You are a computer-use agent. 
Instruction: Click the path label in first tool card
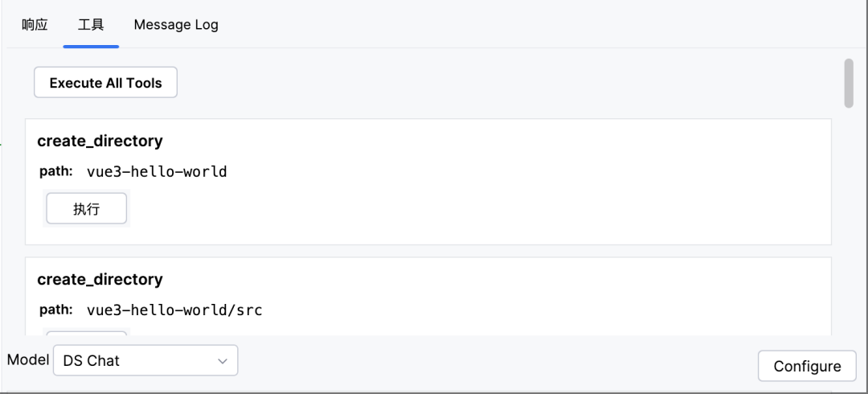coord(56,172)
